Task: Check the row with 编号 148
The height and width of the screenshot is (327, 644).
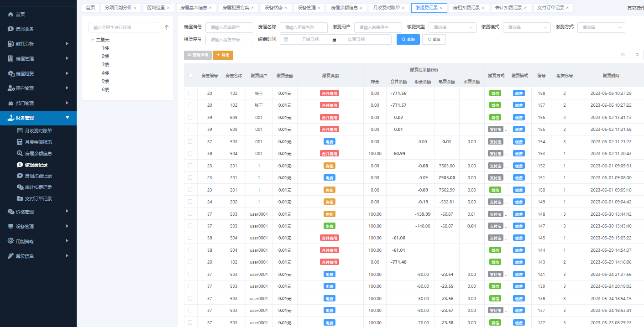Action: [190, 214]
